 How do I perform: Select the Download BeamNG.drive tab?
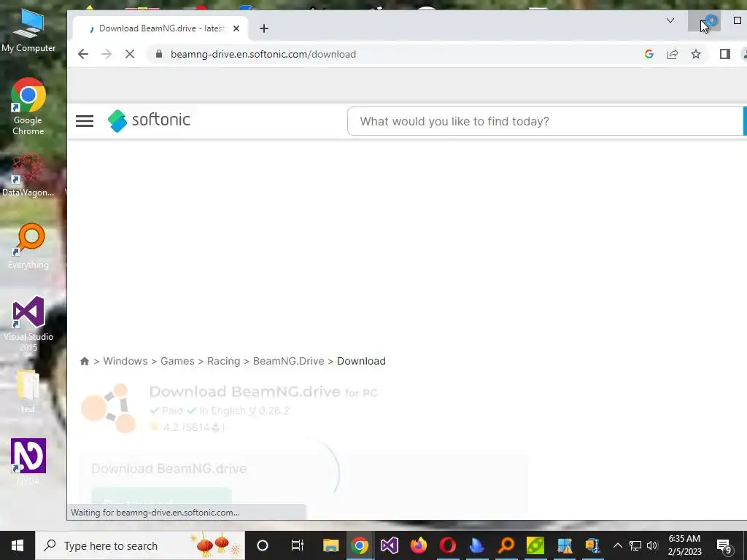pos(160,28)
